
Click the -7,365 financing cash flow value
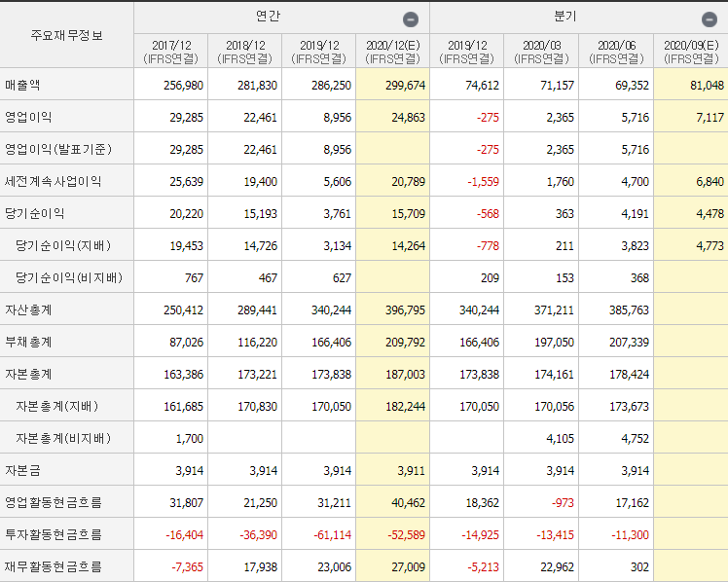[187, 566]
